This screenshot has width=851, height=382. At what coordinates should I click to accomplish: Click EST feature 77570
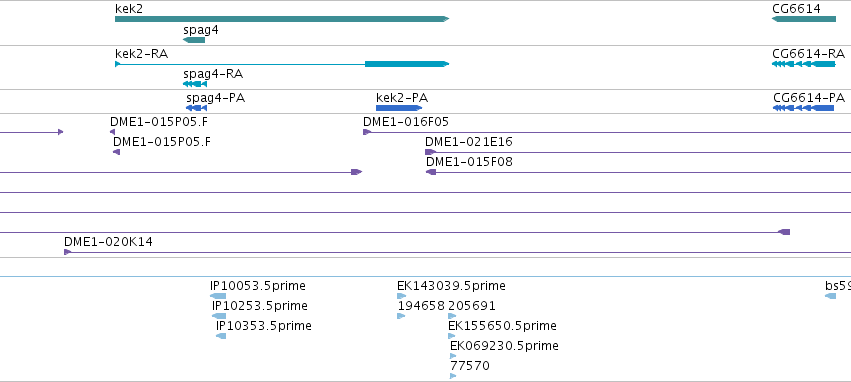click(453, 376)
